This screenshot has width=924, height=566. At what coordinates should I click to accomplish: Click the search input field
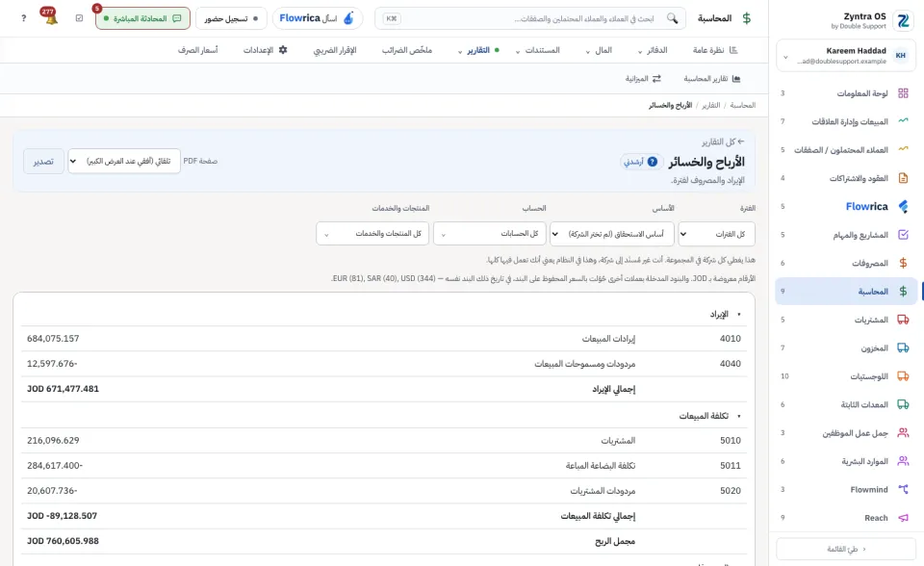coord(530,18)
